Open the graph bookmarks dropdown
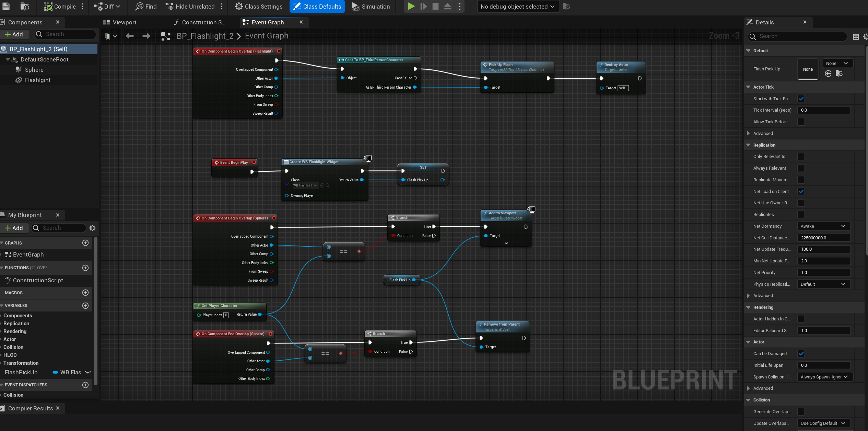 (x=110, y=36)
